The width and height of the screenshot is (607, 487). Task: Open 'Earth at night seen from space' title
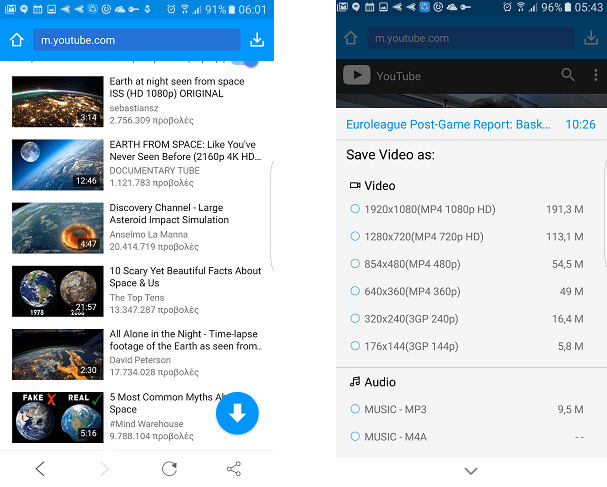pos(177,87)
